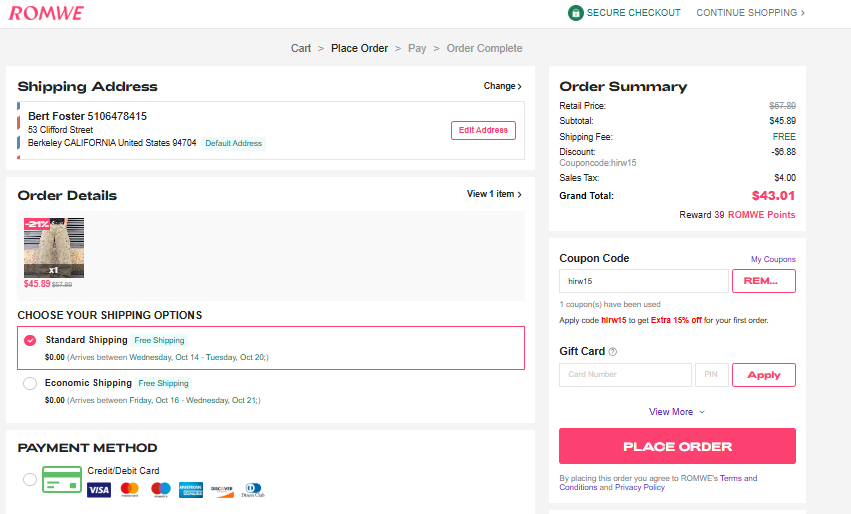Click the name Bert Foster 5106478415
Screen dimensions: 851x514
(87, 116)
